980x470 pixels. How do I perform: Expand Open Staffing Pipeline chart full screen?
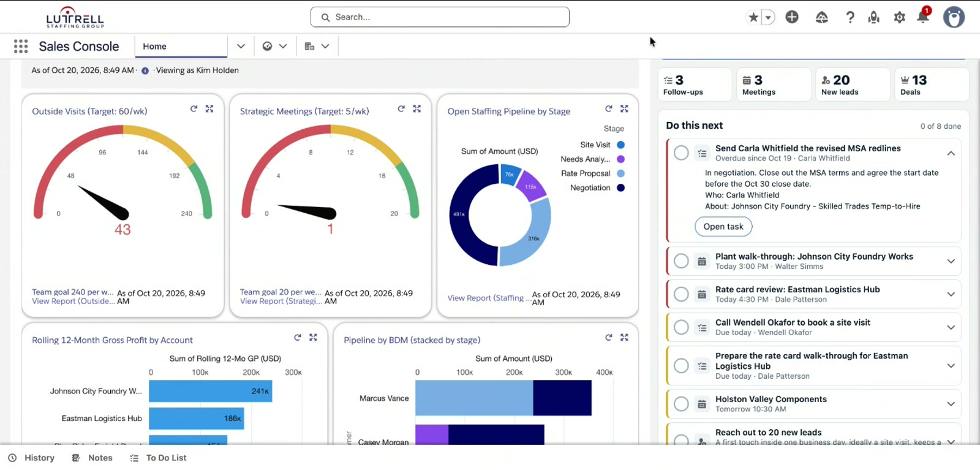[625, 108]
